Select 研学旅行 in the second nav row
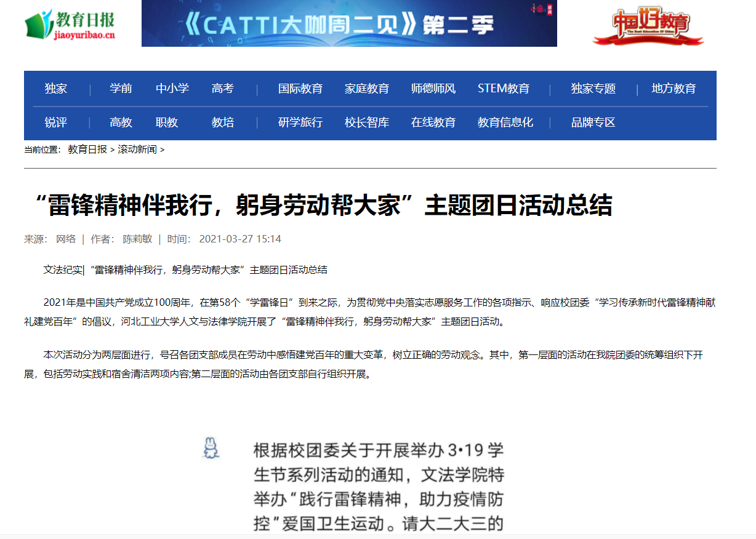The image size is (756, 539). 300,122
